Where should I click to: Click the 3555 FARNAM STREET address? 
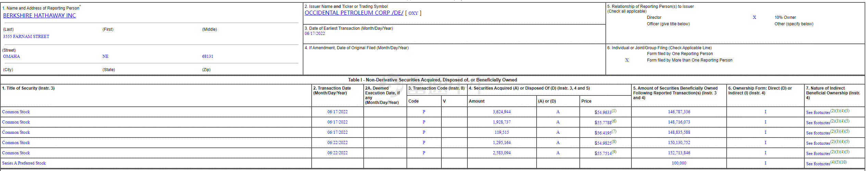tap(26, 37)
